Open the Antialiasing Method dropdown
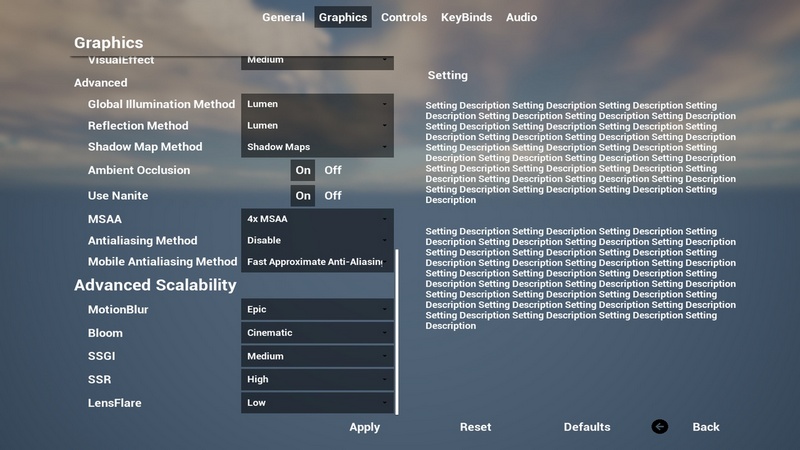The width and height of the screenshot is (800, 450). 318,240
